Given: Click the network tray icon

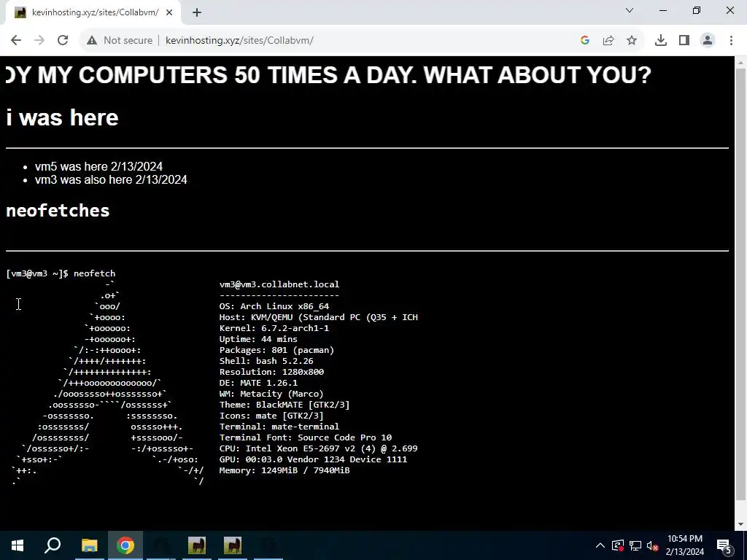Looking at the screenshot, I should [635, 545].
